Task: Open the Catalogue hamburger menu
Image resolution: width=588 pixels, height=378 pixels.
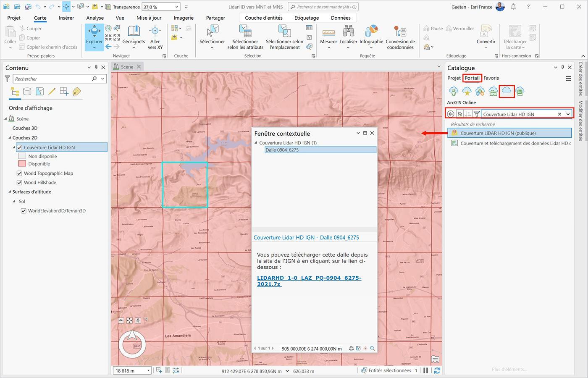Action: [568, 79]
